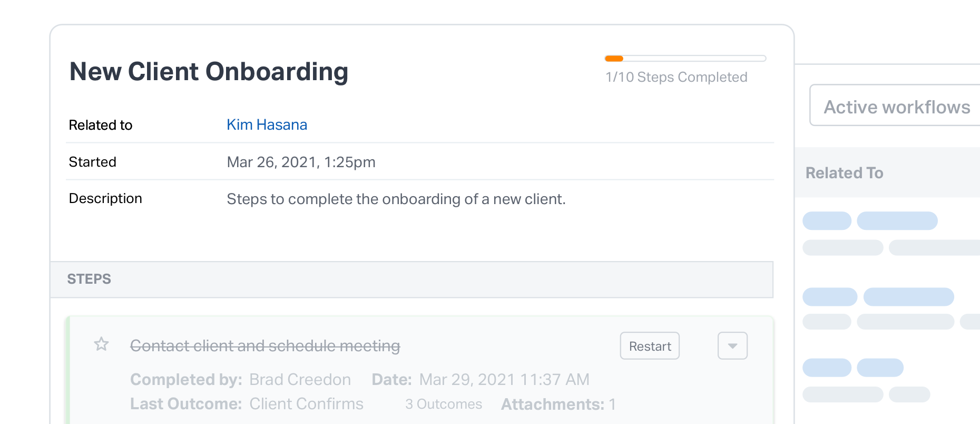Select the struck-through Contact client step title

tap(265, 346)
